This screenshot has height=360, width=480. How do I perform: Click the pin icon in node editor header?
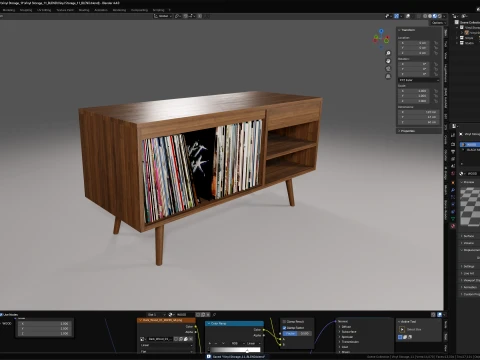[214, 315]
